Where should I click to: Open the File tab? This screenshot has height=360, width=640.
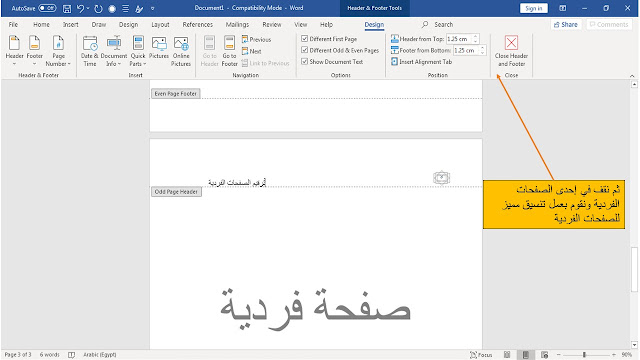[x=13, y=24]
